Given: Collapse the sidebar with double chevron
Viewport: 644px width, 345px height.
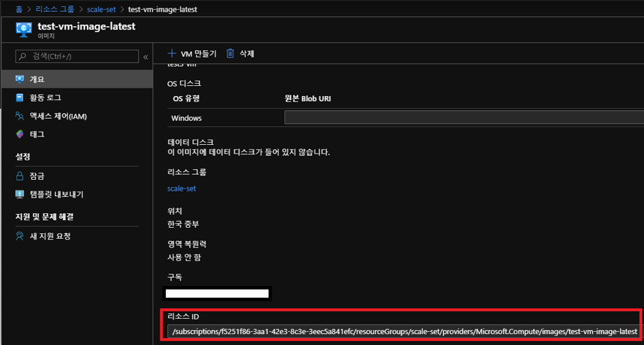Looking at the screenshot, I should [145, 57].
